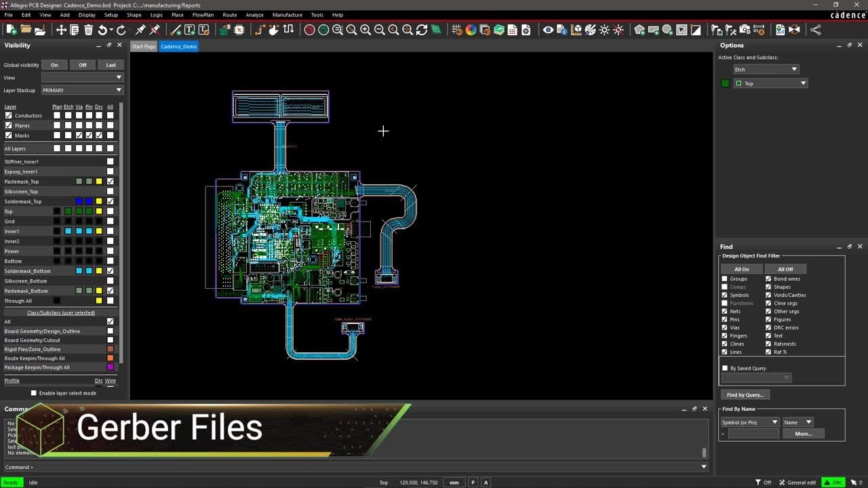The image size is (868, 488).
Task: Click the share toolbar icon
Action: [x=816, y=30]
